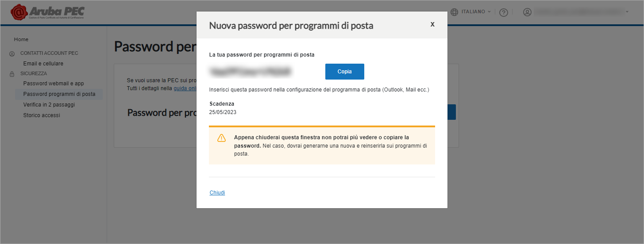644x244 pixels.
Task: Click the warning triangle icon in alert
Action: tap(221, 138)
